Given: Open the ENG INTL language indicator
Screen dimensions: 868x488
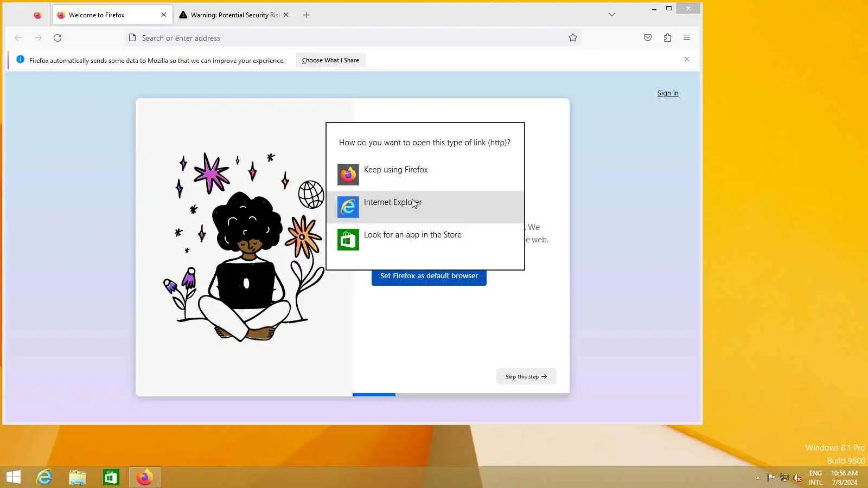Looking at the screenshot, I should (815, 478).
